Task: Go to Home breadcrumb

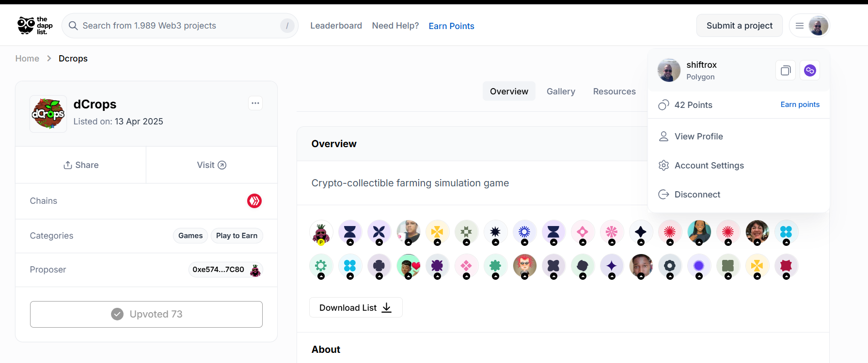Action: pos(27,59)
